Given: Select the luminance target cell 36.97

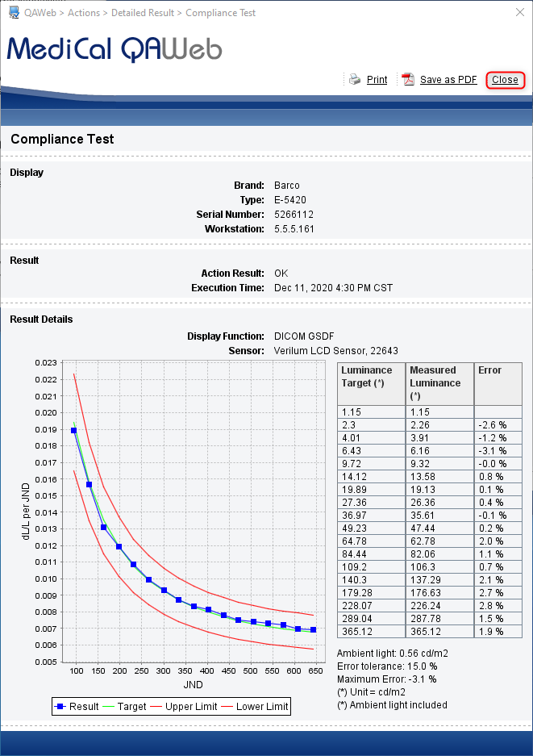Looking at the screenshot, I should pyautogui.click(x=372, y=516).
